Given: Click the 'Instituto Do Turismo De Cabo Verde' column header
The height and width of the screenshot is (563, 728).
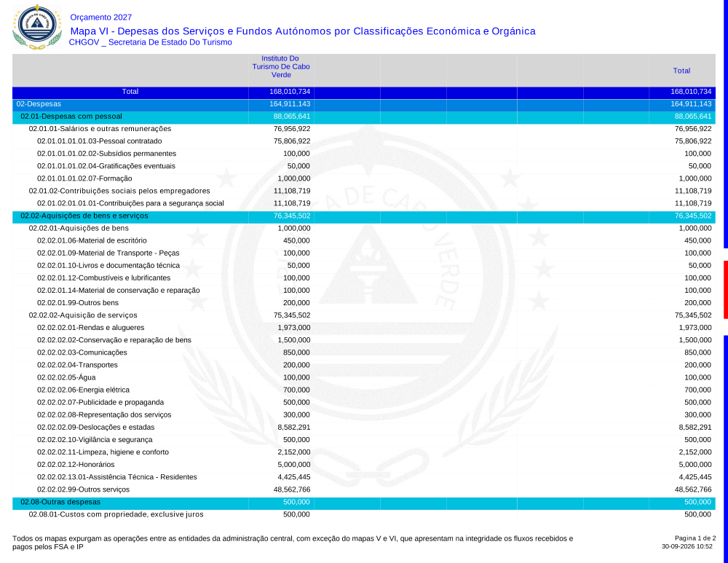Looking at the screenshot, I should click(x=281, y=66).
